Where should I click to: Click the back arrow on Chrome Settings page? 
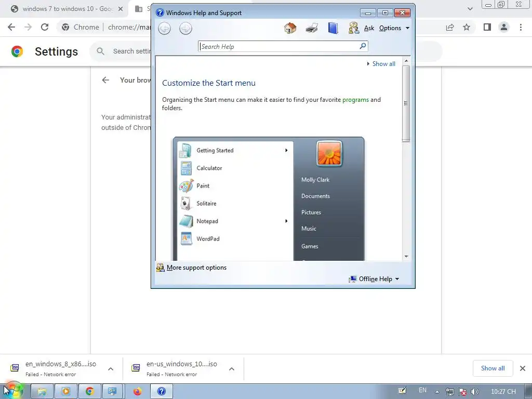105,80
